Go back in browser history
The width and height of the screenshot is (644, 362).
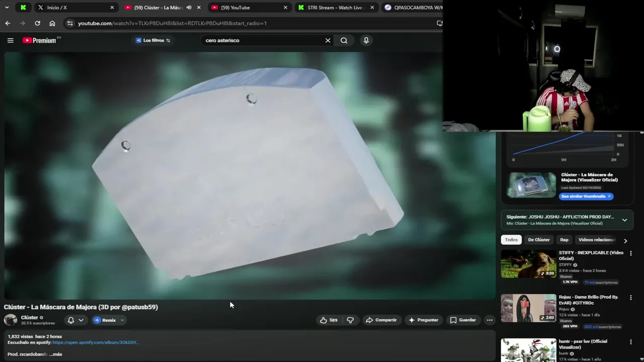click(x=8, y=23)
